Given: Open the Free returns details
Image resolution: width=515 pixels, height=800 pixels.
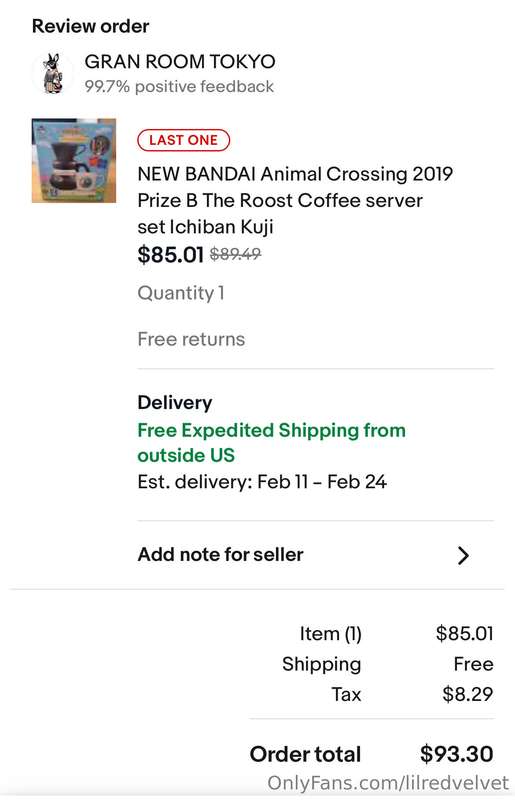Looking at the screenshot, I should [191, 339].
